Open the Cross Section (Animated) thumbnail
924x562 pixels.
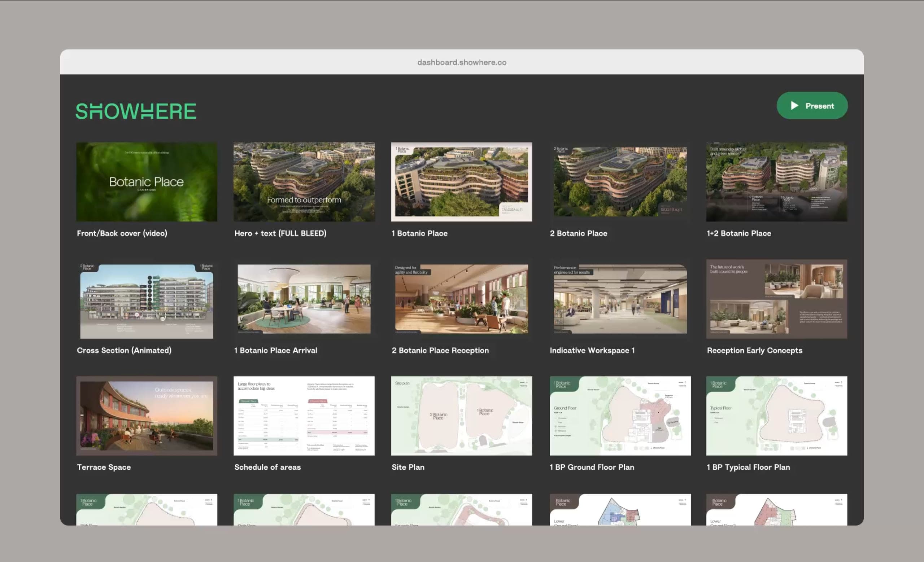point(147,299)
